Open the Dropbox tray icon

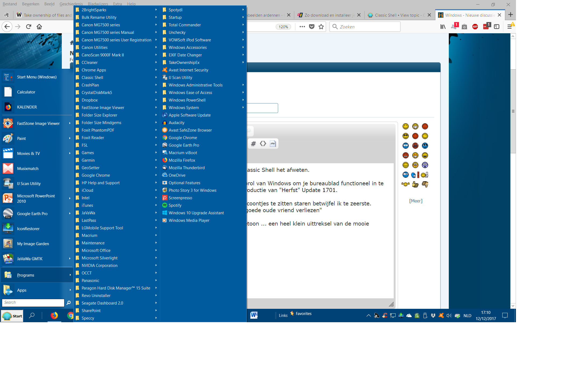tap(433, 316)
